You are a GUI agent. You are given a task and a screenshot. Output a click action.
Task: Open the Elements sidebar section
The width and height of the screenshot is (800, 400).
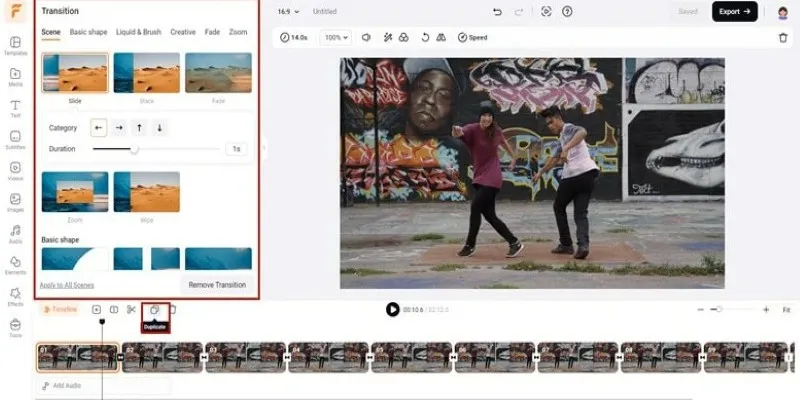click(x=15, y=265)
